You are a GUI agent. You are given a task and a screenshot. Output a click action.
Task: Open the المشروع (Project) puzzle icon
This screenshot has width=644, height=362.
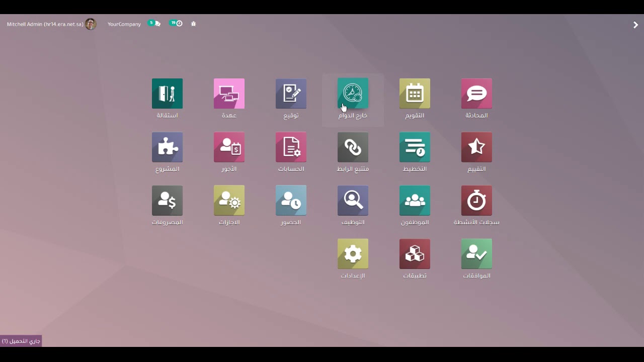[167, 147]
